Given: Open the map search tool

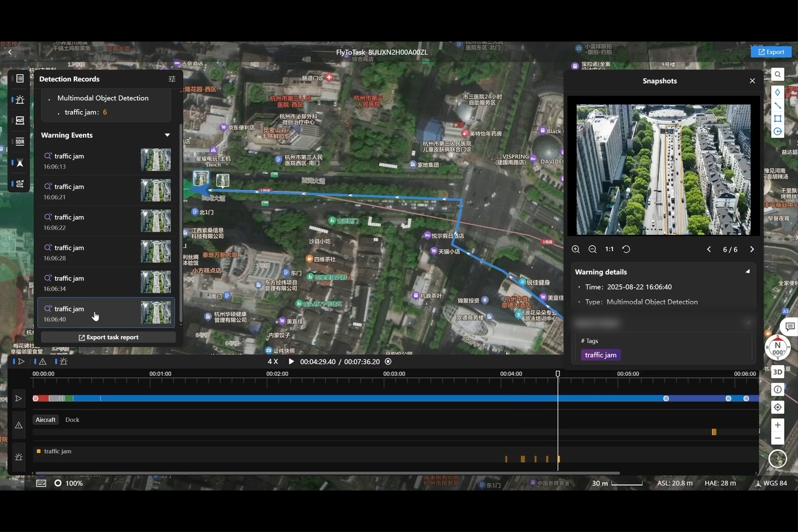Looking at the screenshot, I should [777, 74].
